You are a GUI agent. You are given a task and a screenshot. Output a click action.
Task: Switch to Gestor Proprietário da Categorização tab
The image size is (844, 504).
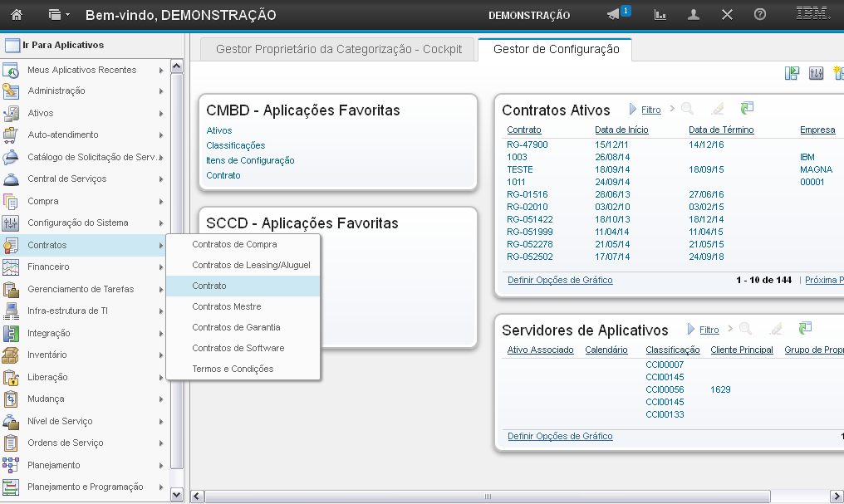coord(337,49)
